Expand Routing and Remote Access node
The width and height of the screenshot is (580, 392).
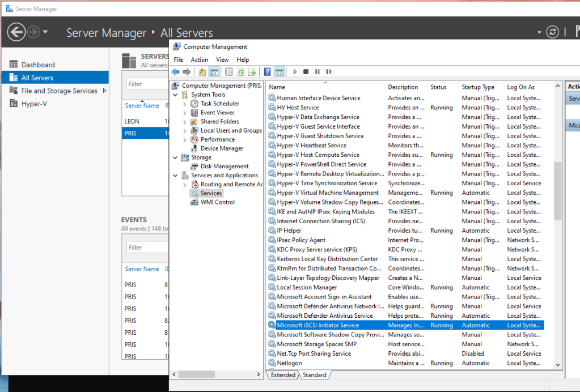[x=185, y=185]
